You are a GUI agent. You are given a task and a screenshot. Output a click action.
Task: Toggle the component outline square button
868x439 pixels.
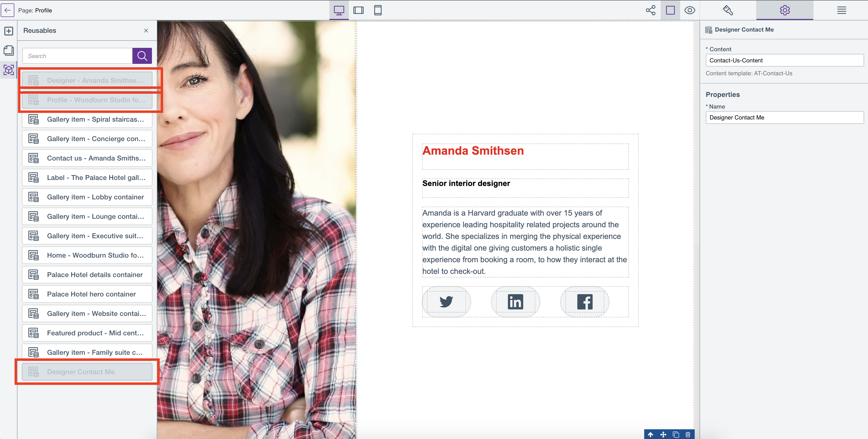[x=670, y=10]
